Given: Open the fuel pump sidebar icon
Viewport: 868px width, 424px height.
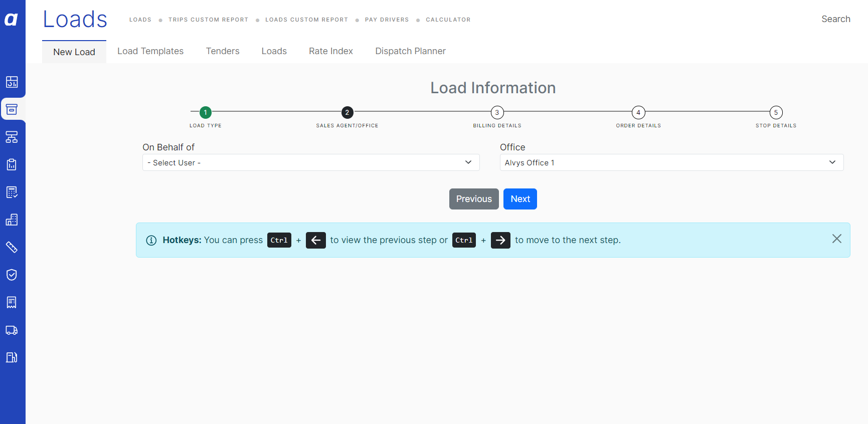Looking at the screenshot, I should coord(12,357).
